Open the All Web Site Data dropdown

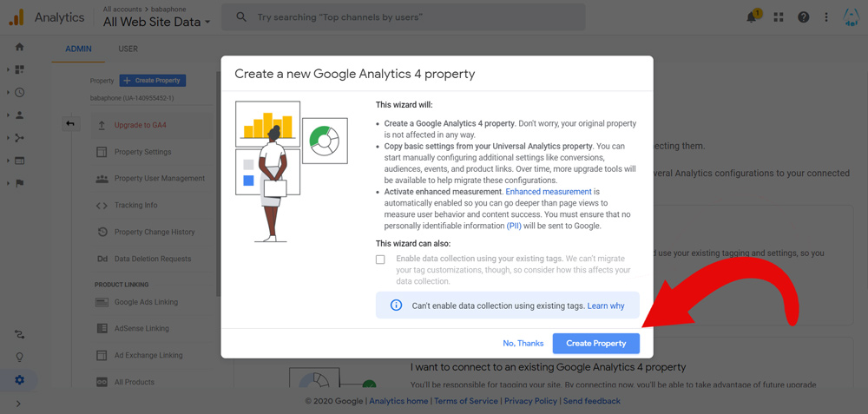156,22
